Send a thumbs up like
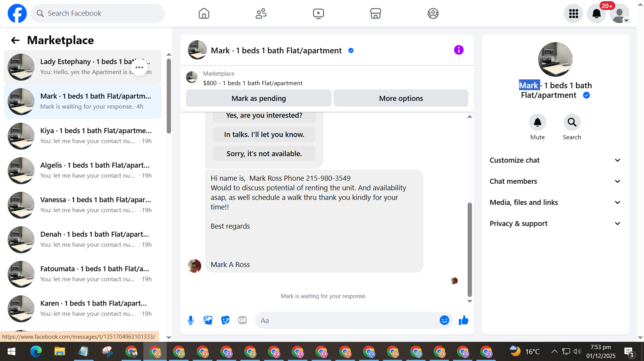The image size is (644, 361). pyautogui.click(x=464, y=320)
